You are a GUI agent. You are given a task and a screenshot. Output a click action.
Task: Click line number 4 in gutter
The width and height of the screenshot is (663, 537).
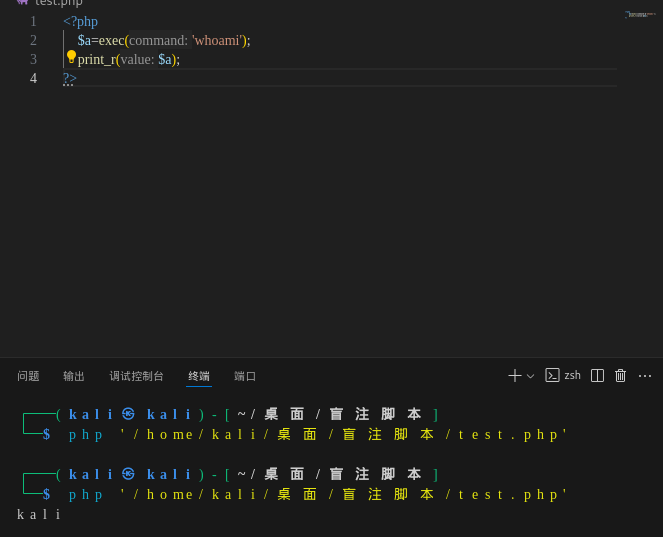33,78
